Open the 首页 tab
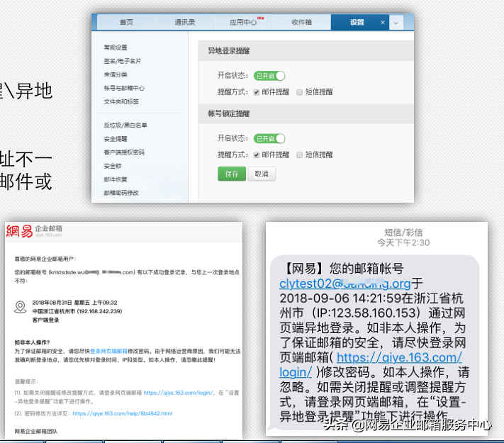This screenshot has height=443, width=504. click(126, 22)
